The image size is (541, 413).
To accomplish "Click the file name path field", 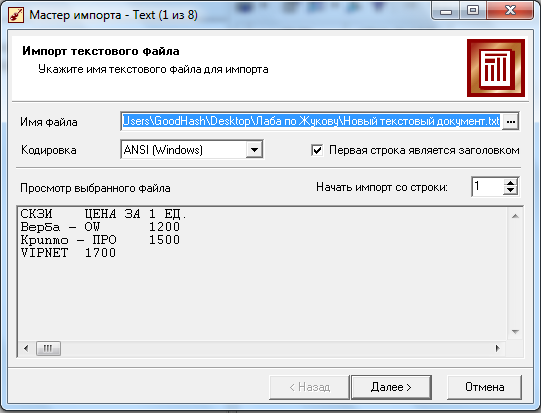I will [311, 121].
